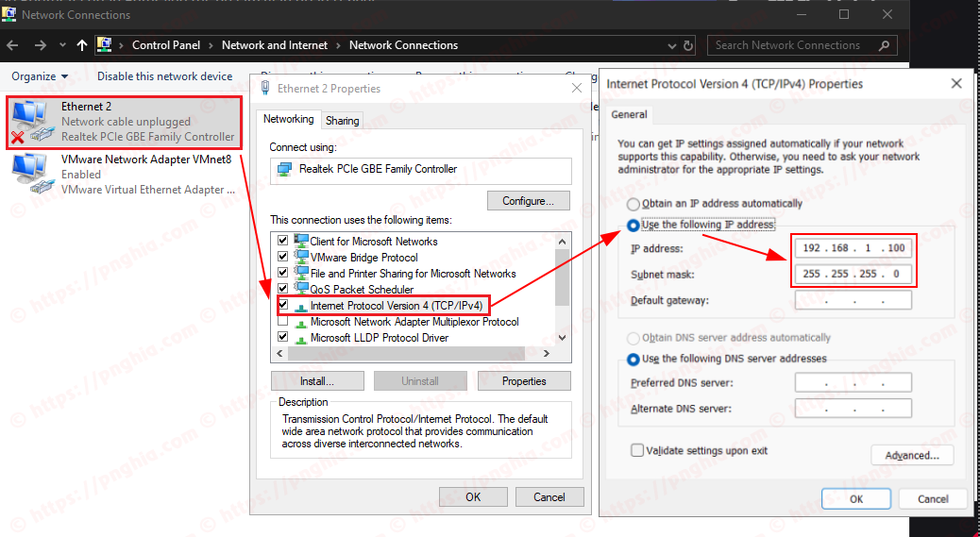Switch to the Networking tab
980x537 pixels.
click(x=288, y=119)
